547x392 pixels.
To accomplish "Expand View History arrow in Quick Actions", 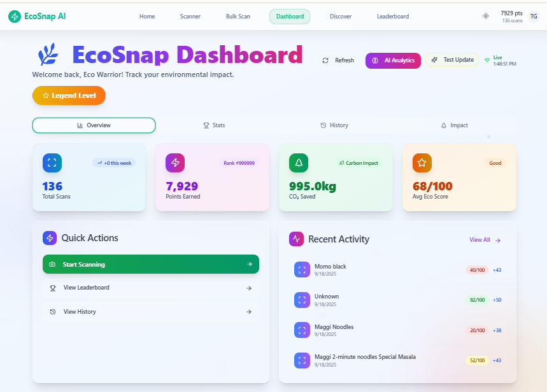I will click(249, 312).
